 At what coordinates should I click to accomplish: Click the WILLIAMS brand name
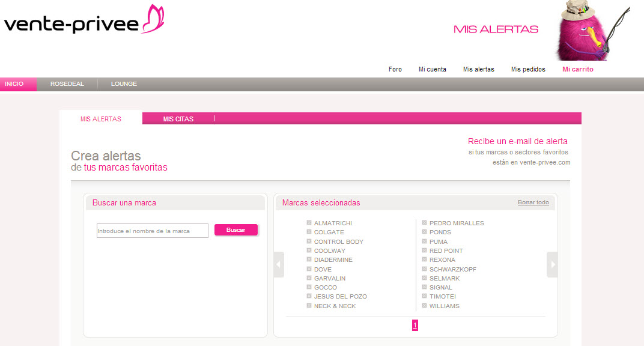pos(445,306)
